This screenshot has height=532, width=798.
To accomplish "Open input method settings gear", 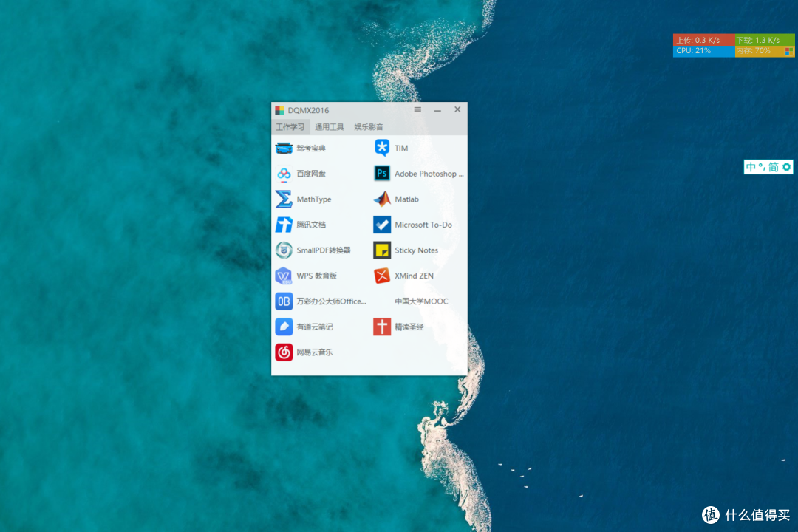I will coord(786,167).
